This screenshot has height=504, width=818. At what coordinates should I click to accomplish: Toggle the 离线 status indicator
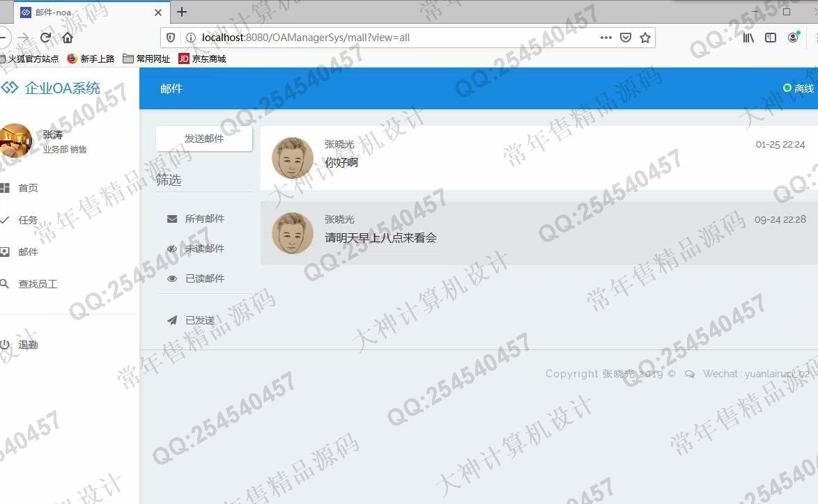point(798,88)
